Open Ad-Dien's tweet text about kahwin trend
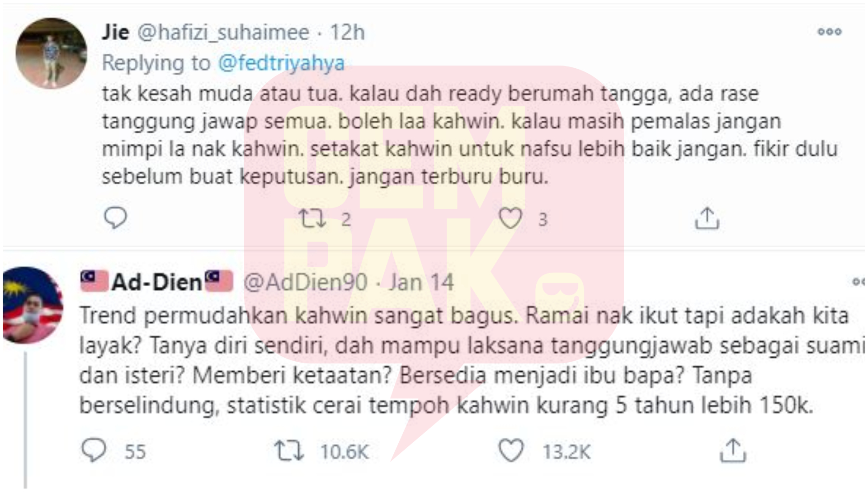This screenshot has height=496, width=868. (x=470, y=360)
